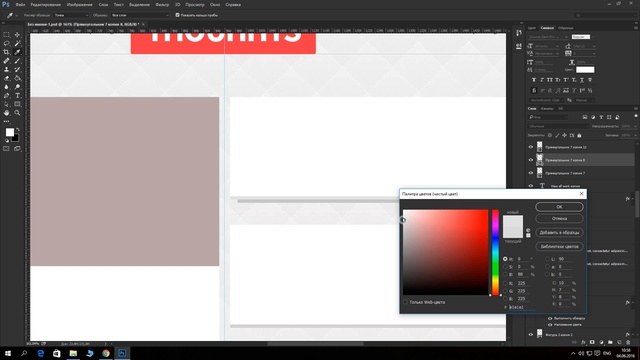Open Character panel language dropdown
This screenshot has height=360, width=640.
pos(546,100)
